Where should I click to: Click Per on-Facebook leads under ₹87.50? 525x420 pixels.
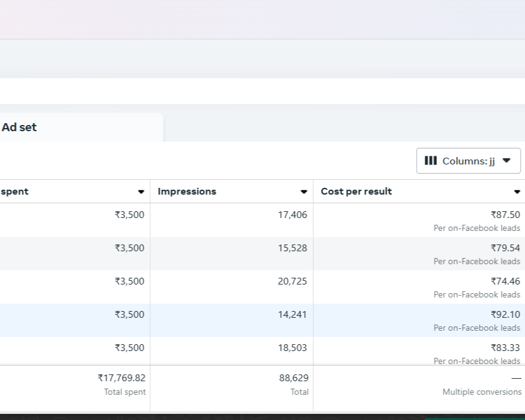(x=477, y=228)
